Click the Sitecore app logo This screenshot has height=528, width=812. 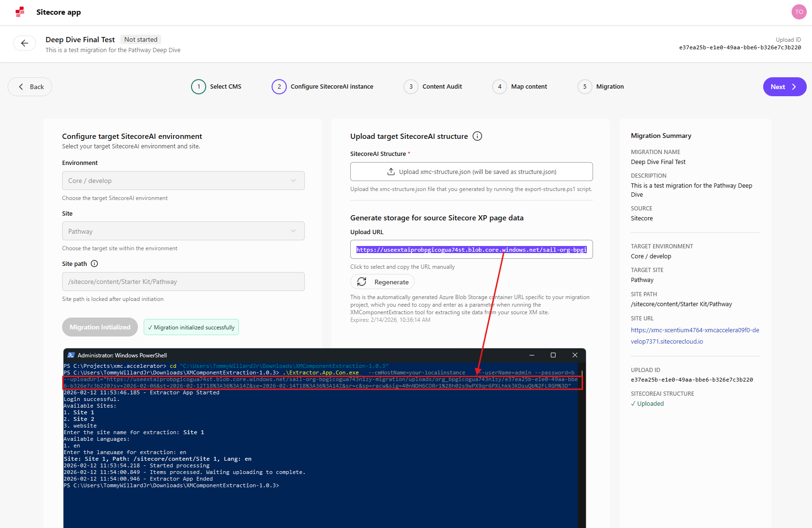pyautogui.click(x=19, y=12)
